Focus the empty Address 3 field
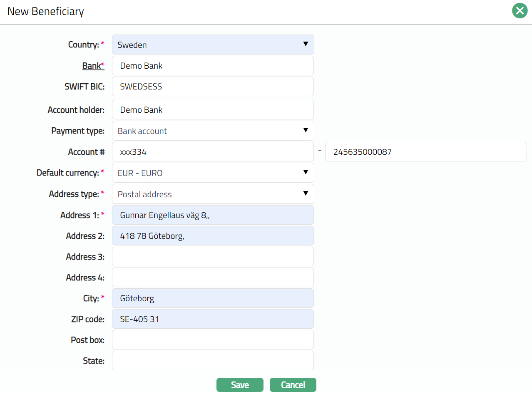 (x=213, y=257)
